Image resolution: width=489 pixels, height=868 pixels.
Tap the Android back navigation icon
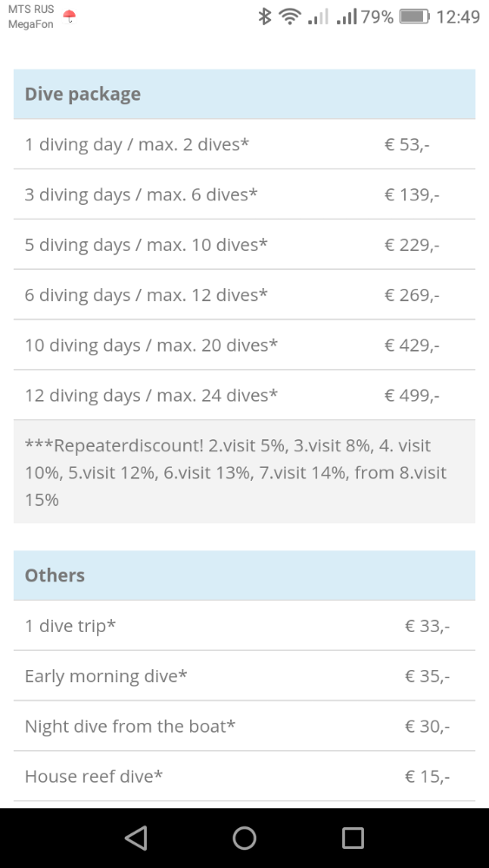coord(136,838)
